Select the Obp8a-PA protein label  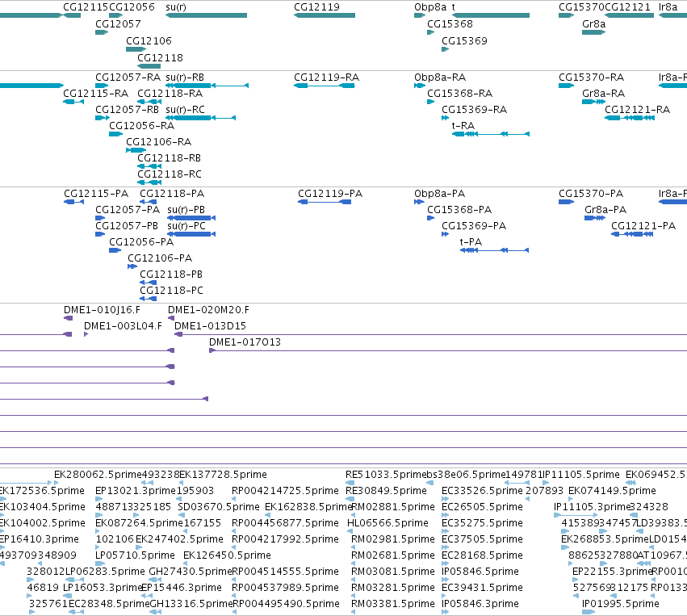click(439, 194)
